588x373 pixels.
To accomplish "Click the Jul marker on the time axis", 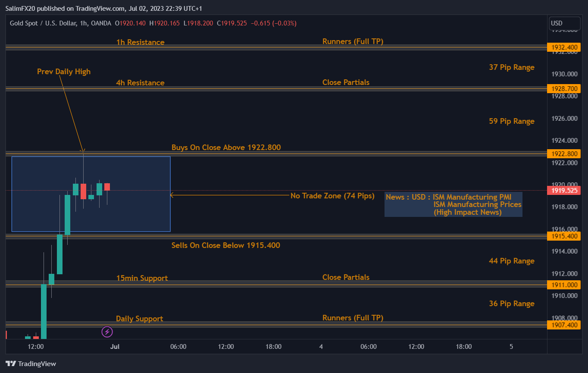I will (x=115, y=346).
